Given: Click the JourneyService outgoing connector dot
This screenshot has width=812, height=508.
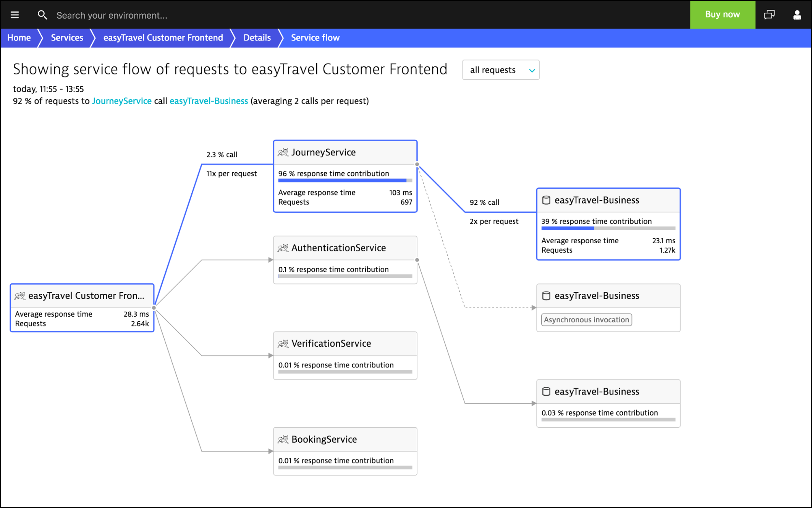Looking at the screenshot, I should (x=417, y=164).
